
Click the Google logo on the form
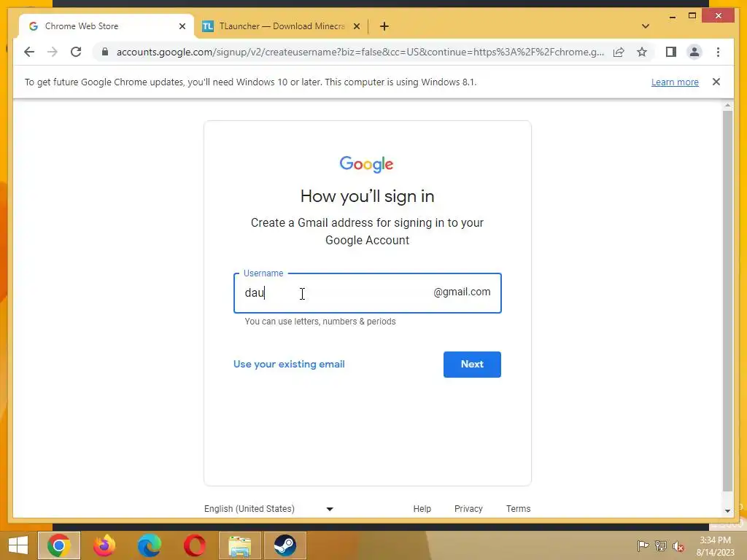click(x=367, y=164)
